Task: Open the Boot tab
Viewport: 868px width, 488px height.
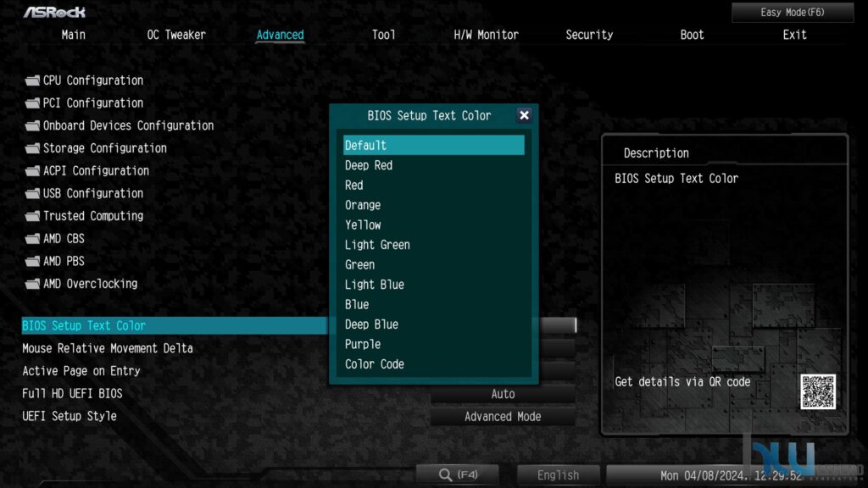Action: [692, 35]
